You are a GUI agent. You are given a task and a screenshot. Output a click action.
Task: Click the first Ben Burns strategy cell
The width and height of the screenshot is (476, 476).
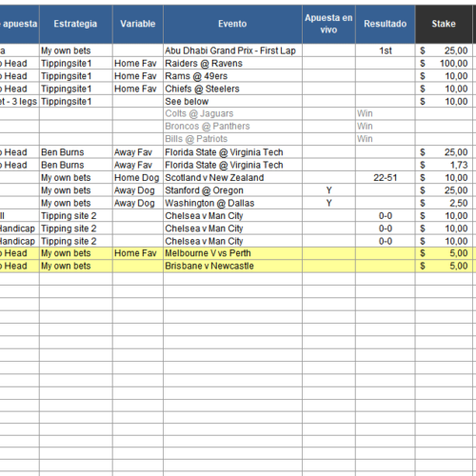[75, 152]
